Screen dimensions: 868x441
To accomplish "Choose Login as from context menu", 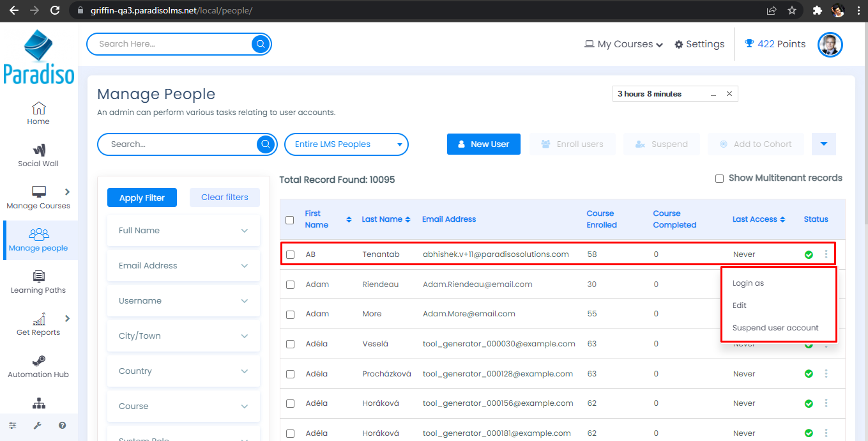I will coord(748,283).
